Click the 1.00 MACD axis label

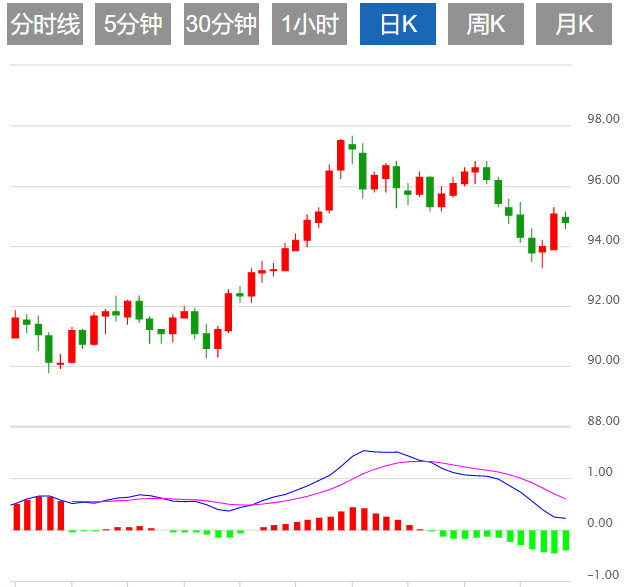coord(603,472)
